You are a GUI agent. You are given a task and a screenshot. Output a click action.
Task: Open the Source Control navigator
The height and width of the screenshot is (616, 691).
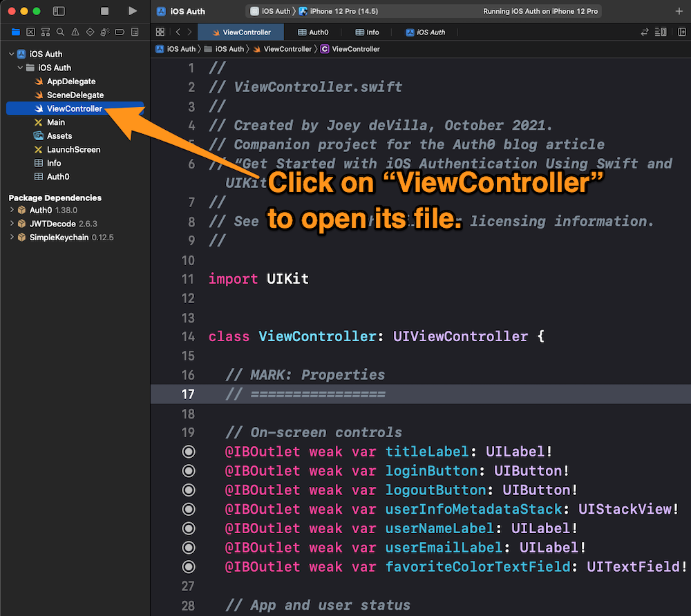tap(30, 32)
